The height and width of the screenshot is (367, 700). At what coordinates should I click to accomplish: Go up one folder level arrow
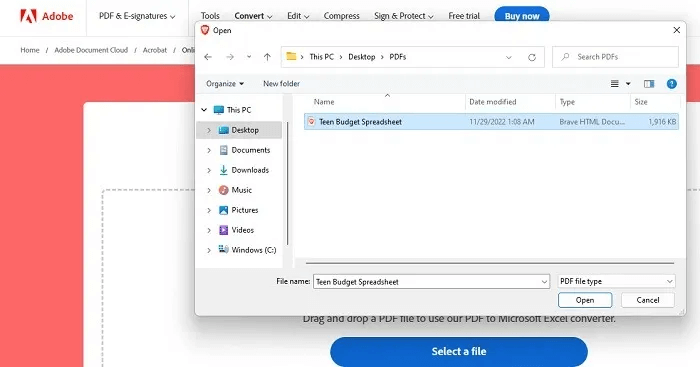click(x=267, y=57)
